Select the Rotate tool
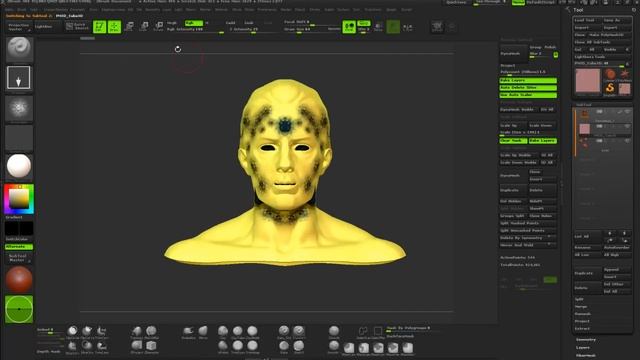640x360 pixels. pyautogui.click(x=159, y=27)
